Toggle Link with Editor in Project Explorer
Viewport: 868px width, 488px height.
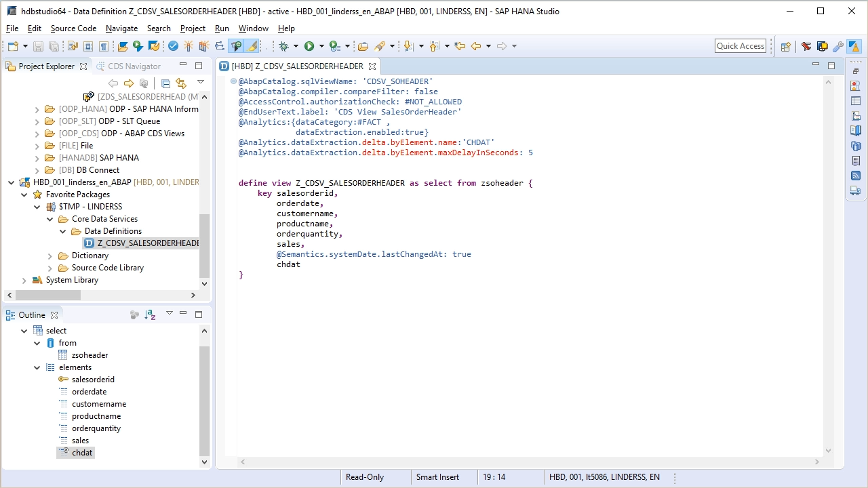(x=180, y=83)
